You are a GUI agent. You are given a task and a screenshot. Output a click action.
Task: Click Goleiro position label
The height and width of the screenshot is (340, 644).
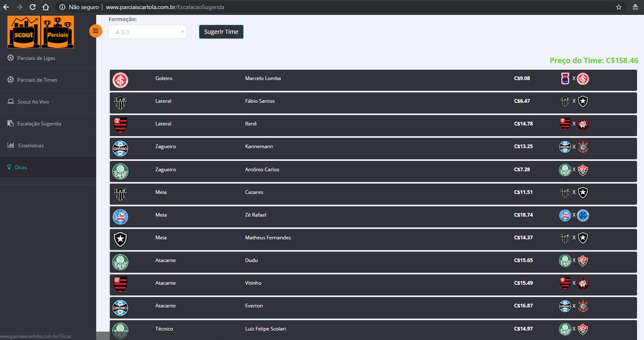tap(164, 78)
